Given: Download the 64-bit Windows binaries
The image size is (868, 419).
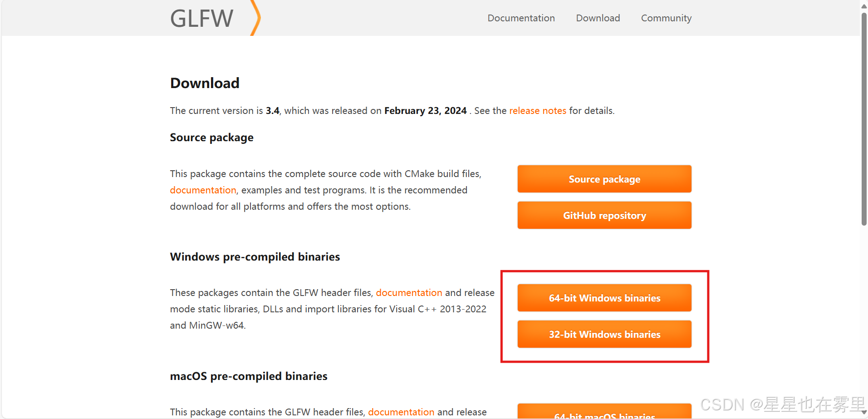Looking at the screenshot, I should 604,298.
